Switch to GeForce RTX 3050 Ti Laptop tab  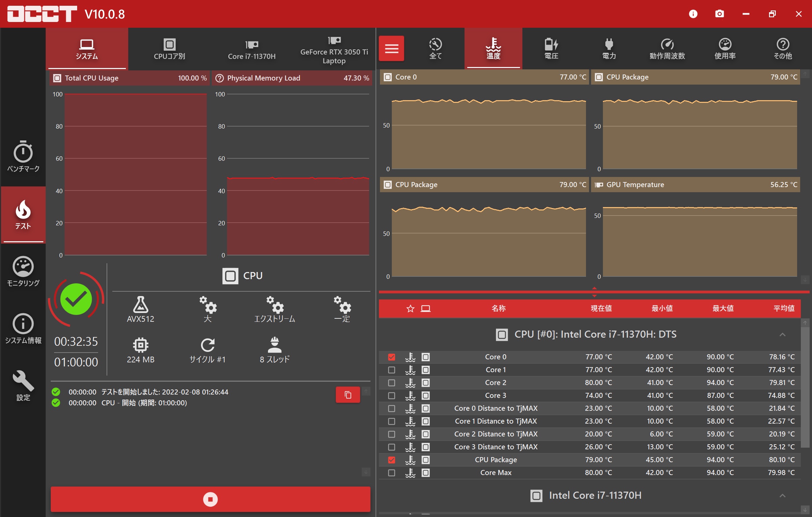click(334, 49)
